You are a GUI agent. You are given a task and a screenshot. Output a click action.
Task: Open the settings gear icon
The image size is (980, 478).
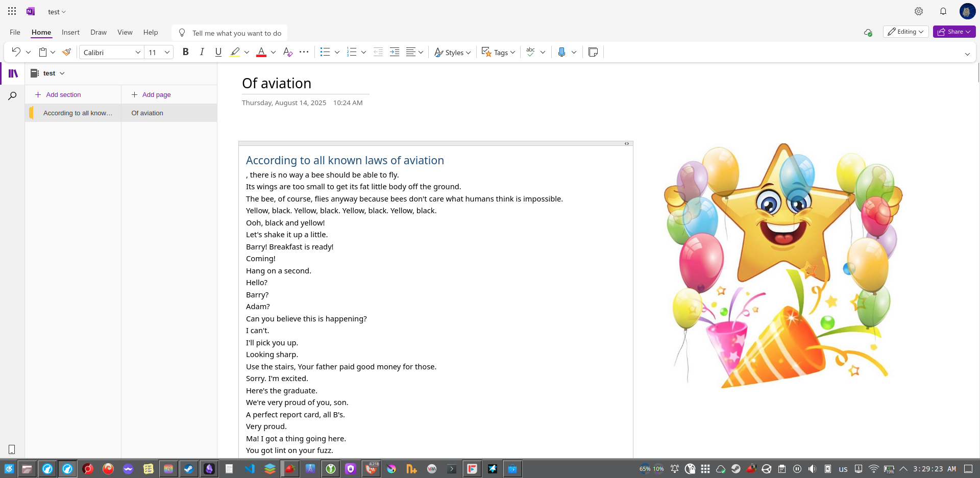[x=919, y=11]
